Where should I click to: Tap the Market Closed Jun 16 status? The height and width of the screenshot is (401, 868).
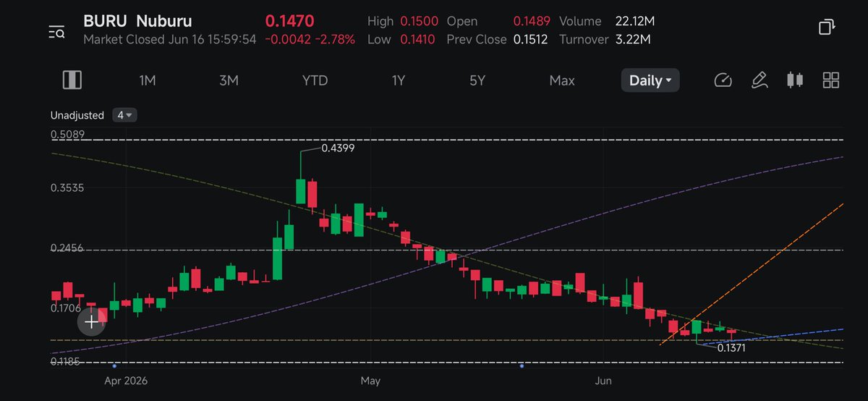pyautogui.click(x=169, y=39)
